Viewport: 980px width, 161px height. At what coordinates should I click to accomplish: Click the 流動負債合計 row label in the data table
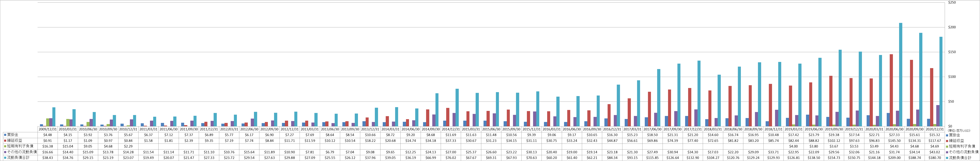coord(18,158)
